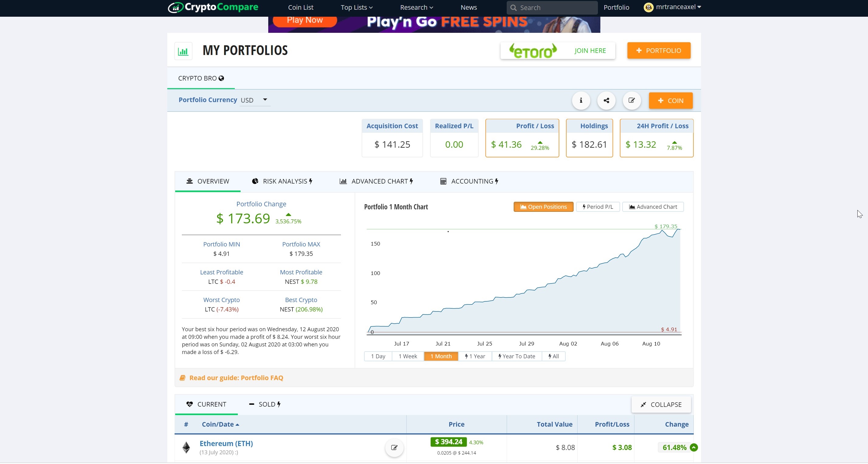The width and height of the screenshot is (868, 464).
Task: Open the Portfolio Currency USD dropdown
Action: tap(255, 100)
